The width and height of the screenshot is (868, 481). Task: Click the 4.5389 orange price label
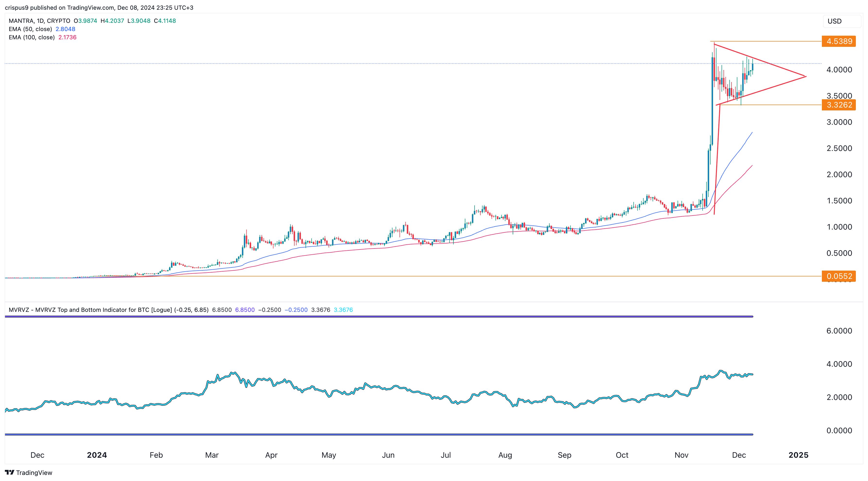[x=839, y=41]
